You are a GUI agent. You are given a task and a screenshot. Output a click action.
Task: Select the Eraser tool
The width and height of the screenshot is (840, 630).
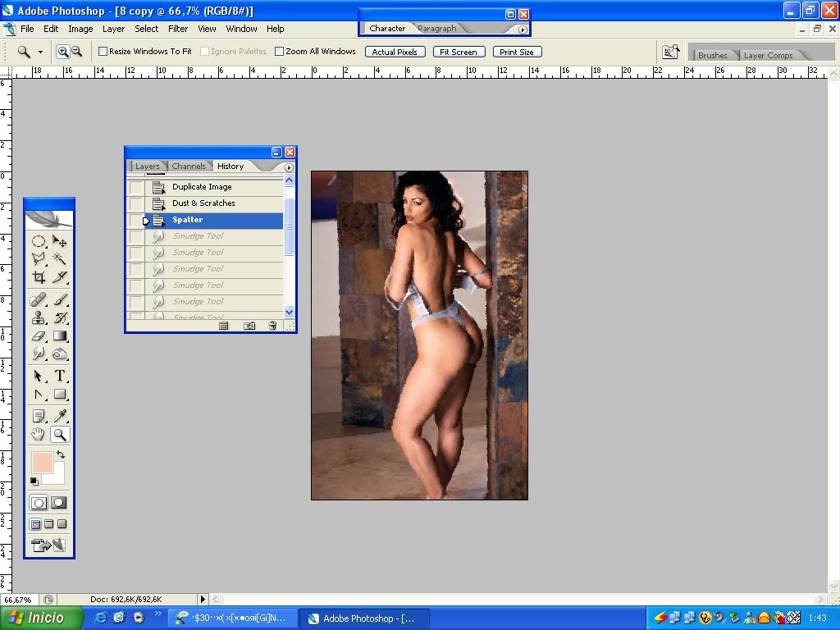pos(39,336)
